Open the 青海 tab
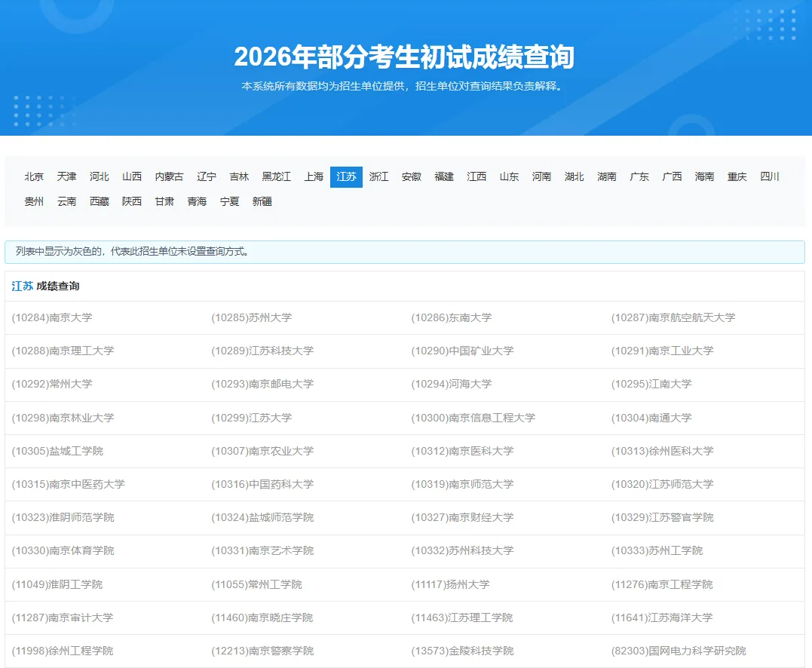The image size is (812, 668). click(x=198, y=201)
